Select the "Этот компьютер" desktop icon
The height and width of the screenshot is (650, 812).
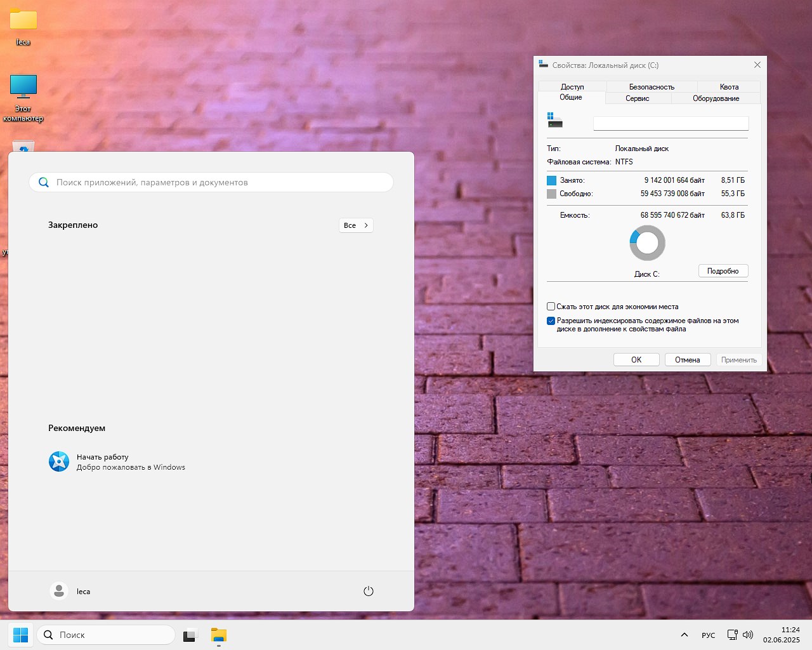[x=23, y=98]
